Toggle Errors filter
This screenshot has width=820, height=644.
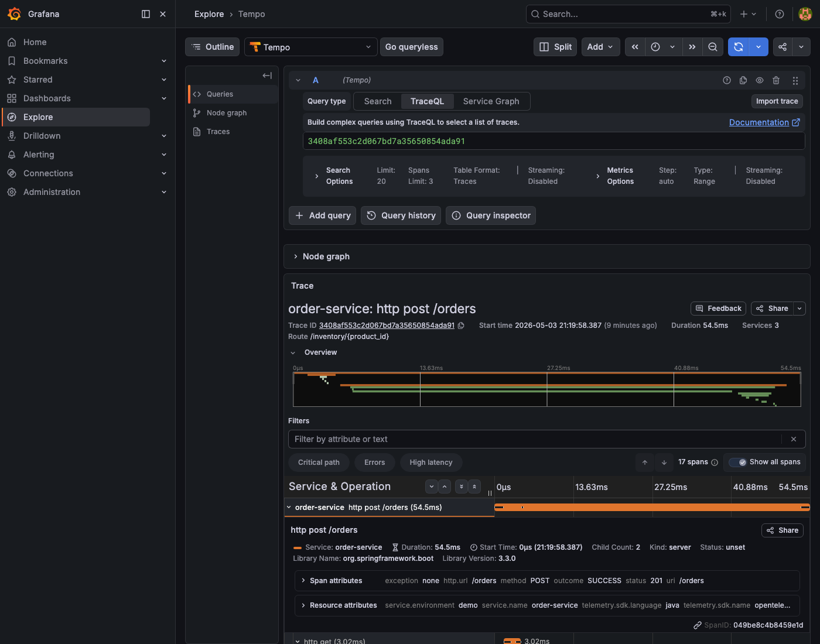point(375,463)
